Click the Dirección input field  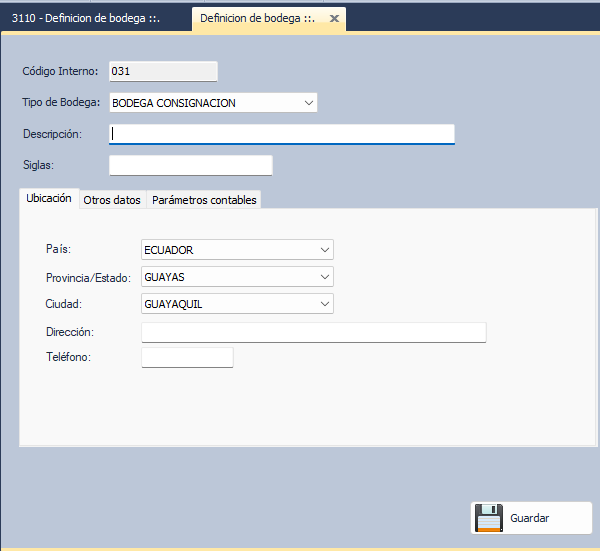click(313, 332)
